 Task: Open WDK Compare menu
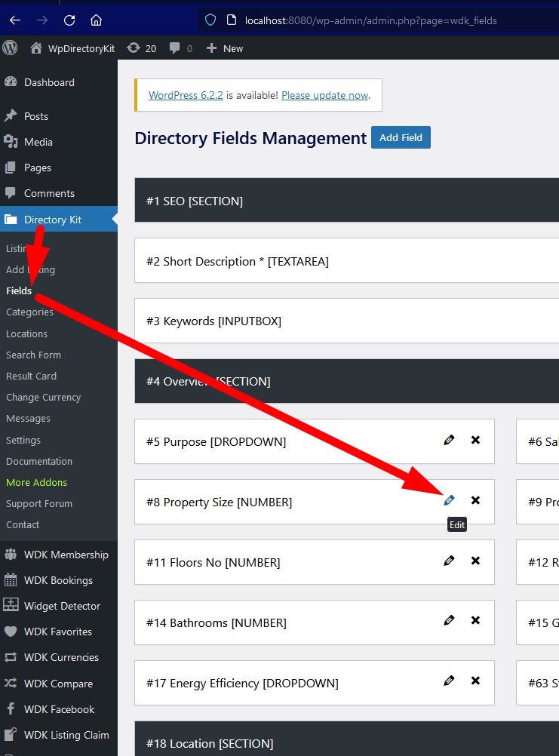point(58,684)
